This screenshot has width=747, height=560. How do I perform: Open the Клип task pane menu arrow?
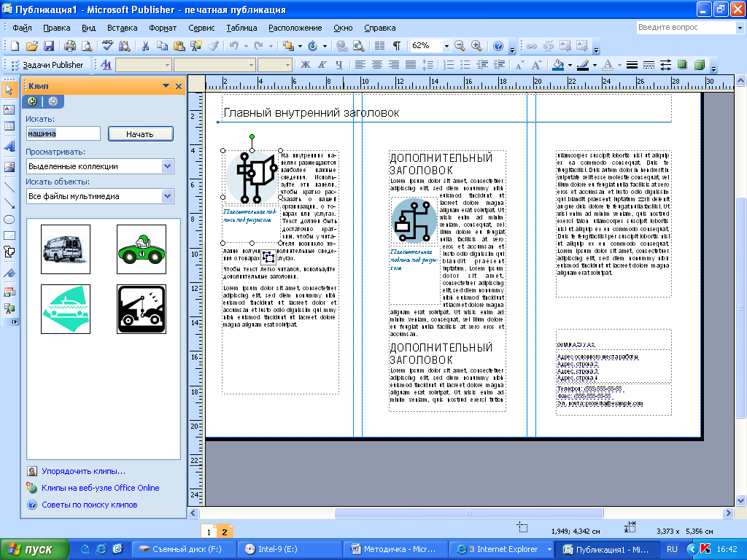tap(166, 86)
